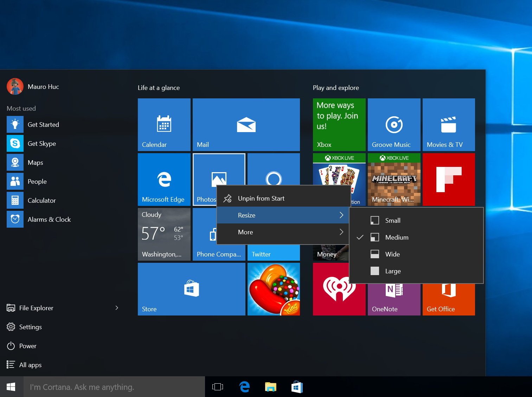
Task: Select Unpin from Start
Action: pyautogui.click(x=261, y=198)
